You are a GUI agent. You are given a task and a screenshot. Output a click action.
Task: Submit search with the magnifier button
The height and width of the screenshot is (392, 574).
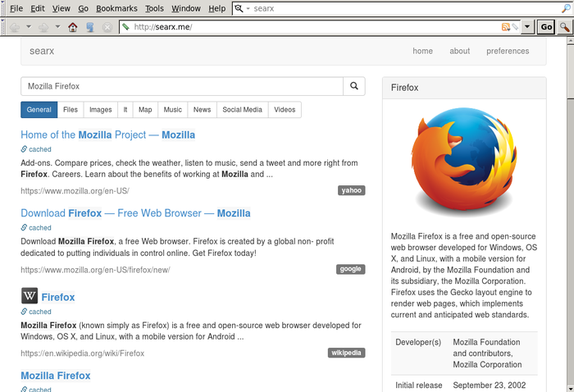click(x=354, y=86)
